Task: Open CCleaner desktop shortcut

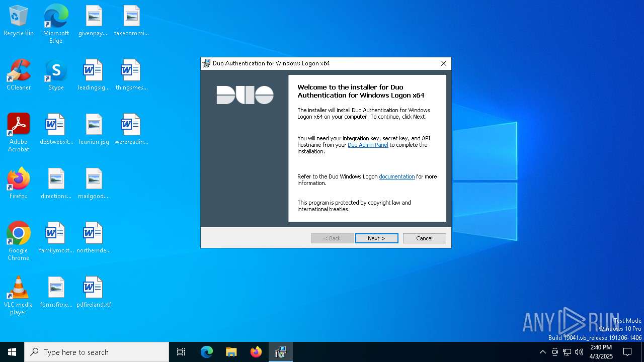Action: click(19, 75)
